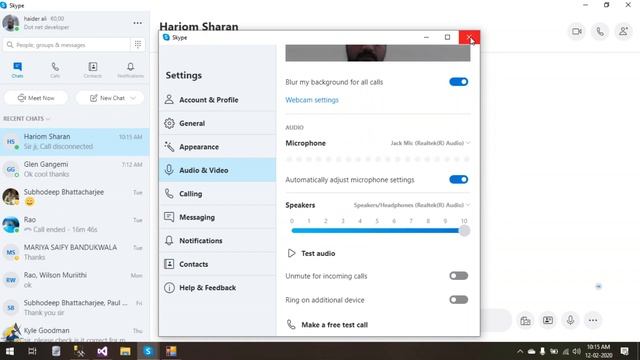640x360 pixels.
Task: Click the Meet Now button
Action: pyautogui.click(x=36, y=98)
